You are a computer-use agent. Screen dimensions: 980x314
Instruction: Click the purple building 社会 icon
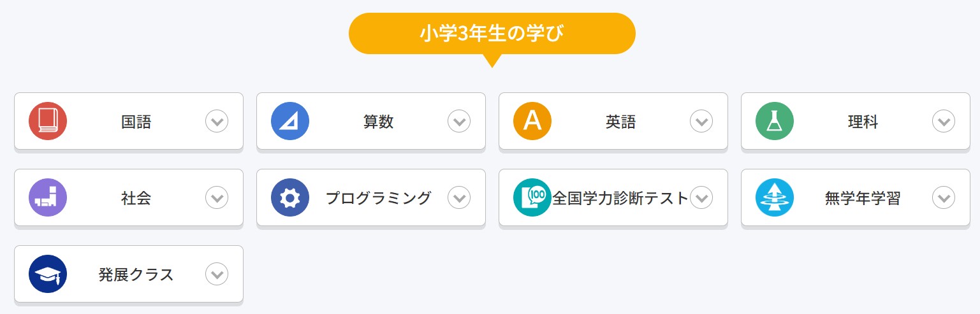(x=48, y=197)
